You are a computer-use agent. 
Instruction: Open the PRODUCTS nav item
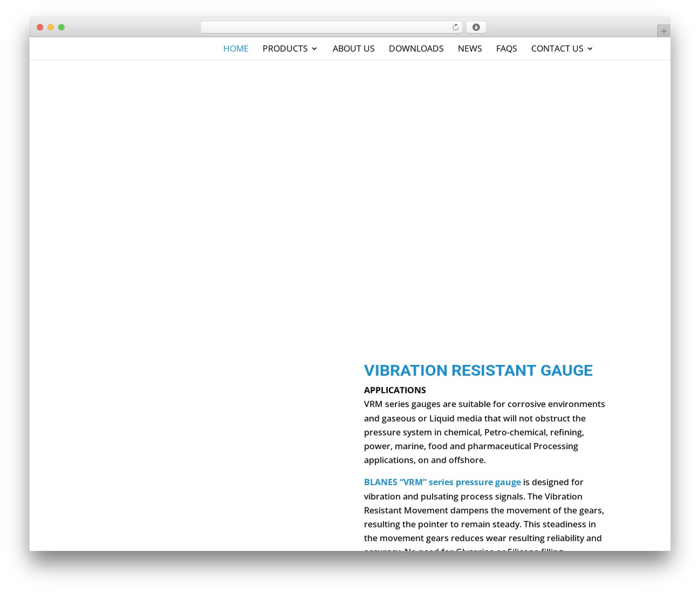[x=285, y=49]
